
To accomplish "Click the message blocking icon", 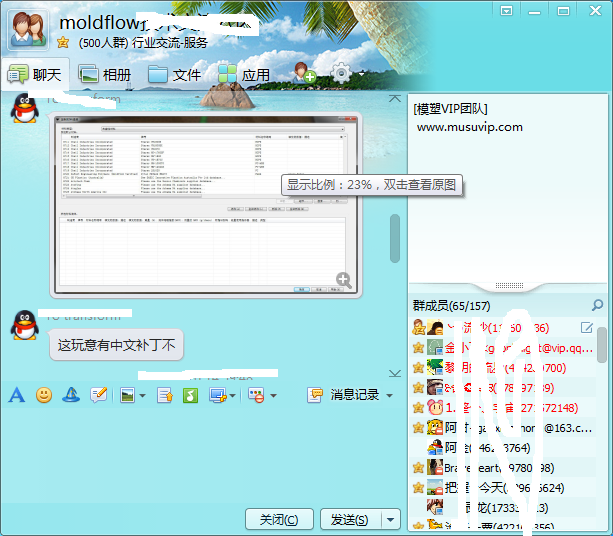I will 257,395.
